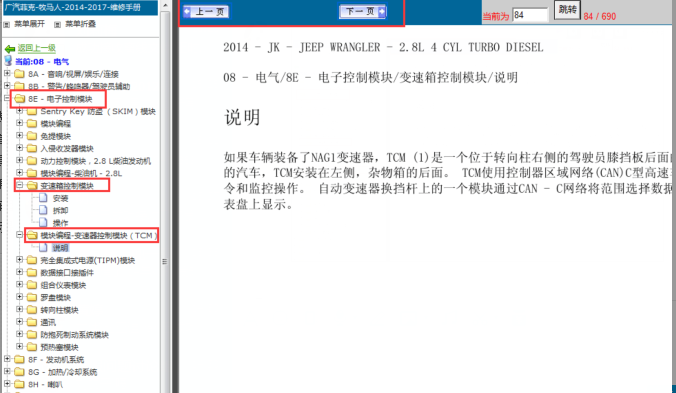The height and width of the screenshot is (393, 676).
Task: Click the 预热塞模块 folder icon
Action: [31, 347]
